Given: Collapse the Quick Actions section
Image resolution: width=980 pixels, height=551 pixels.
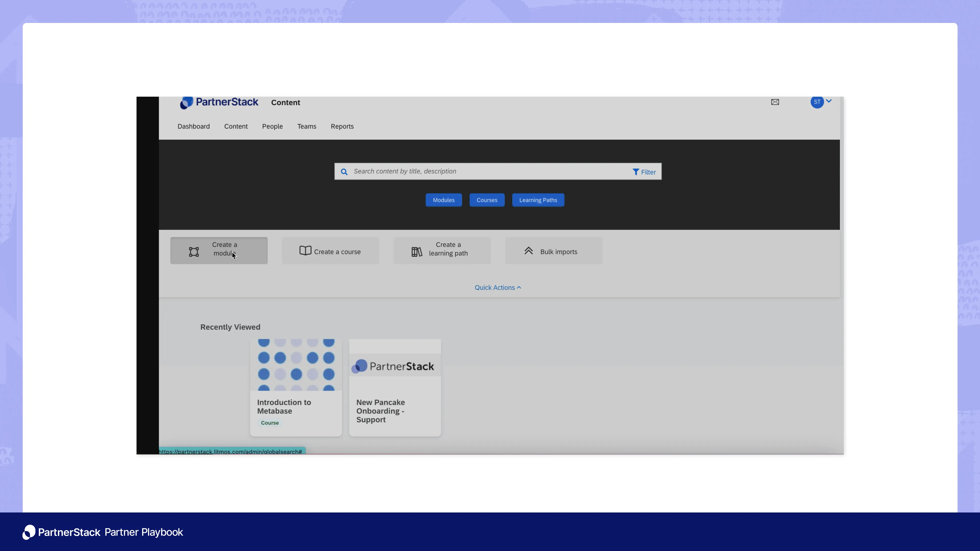Looking at the screenshot, I should [x=498, y=288].
